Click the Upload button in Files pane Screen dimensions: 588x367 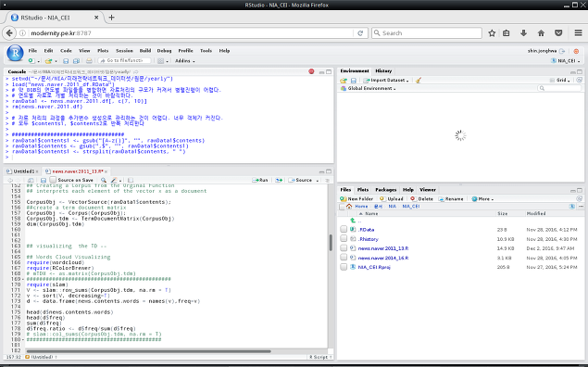click(392, 199)
